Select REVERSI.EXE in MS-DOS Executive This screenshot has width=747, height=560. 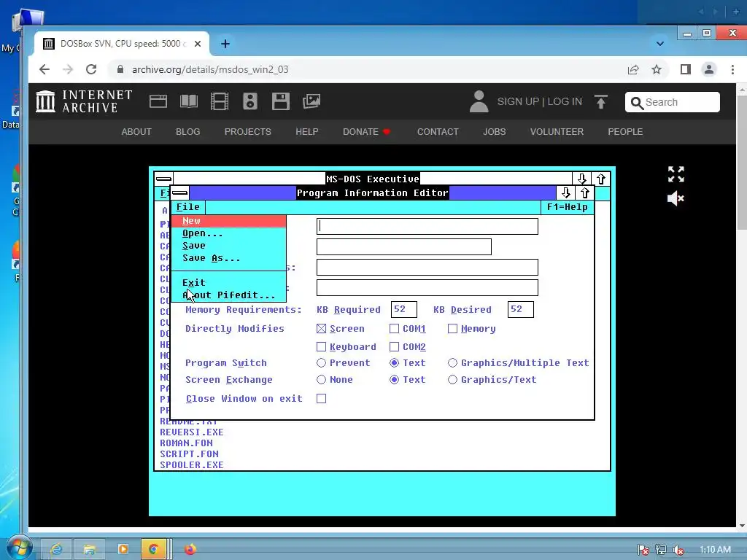[192, 432]
